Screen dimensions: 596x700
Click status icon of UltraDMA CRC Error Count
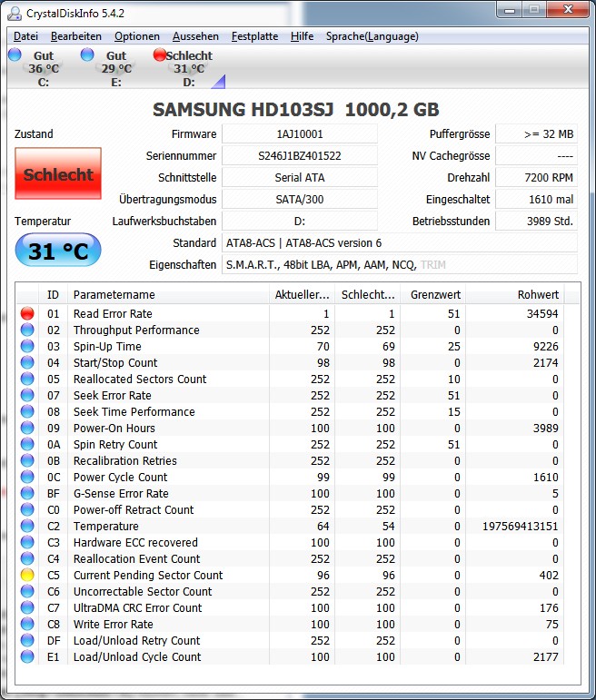point(27,607)
